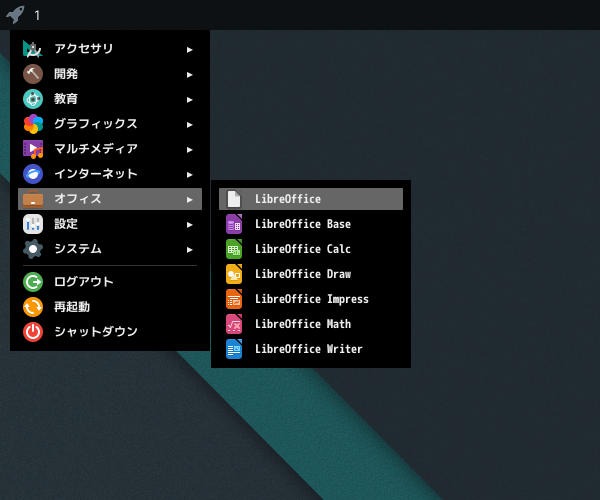
Task: Click the sliders icon beside 設定
Action: 33,224
